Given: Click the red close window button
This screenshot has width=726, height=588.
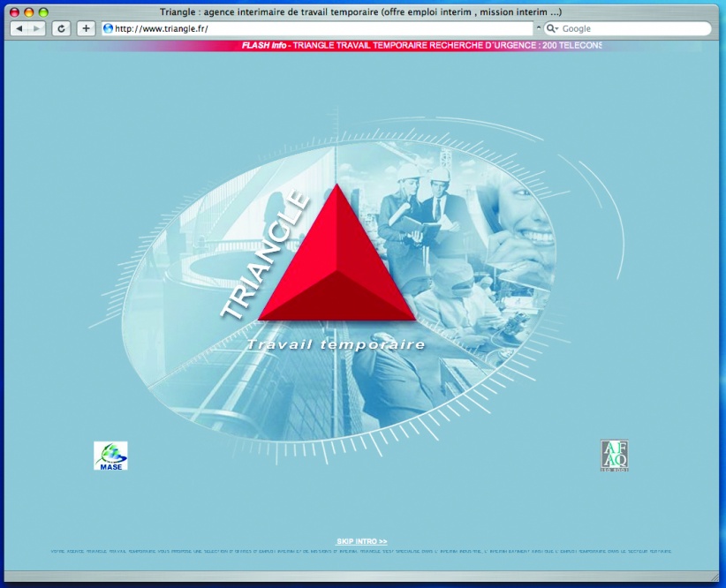Looking at the screenshot, I should click(15, 12).
